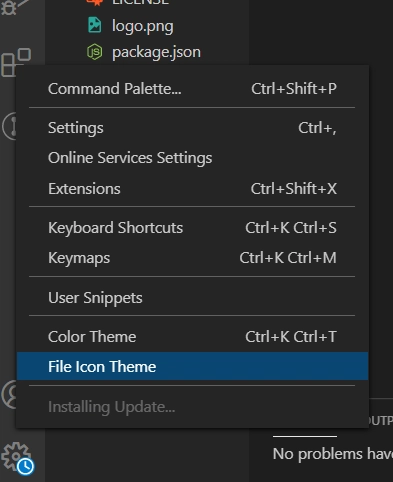Click the partially hidden source control icon
The height and width of the screenshot is (482, 393).
click(x=9, y=127)
